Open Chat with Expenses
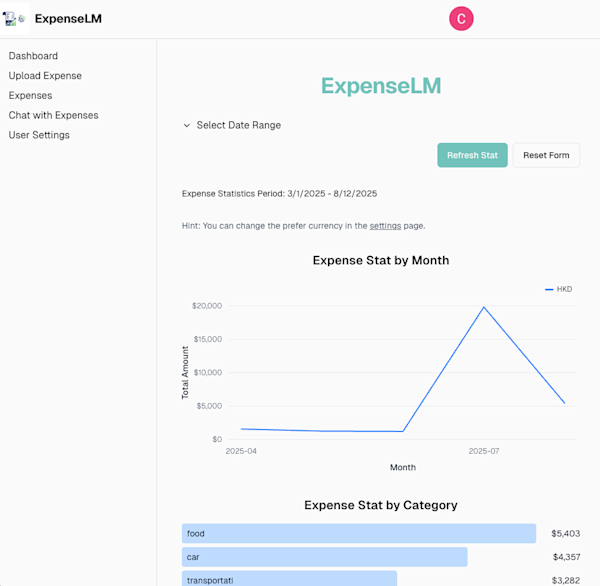The width and height of the screenshot is (600, 586). click(x=54, y=115)
